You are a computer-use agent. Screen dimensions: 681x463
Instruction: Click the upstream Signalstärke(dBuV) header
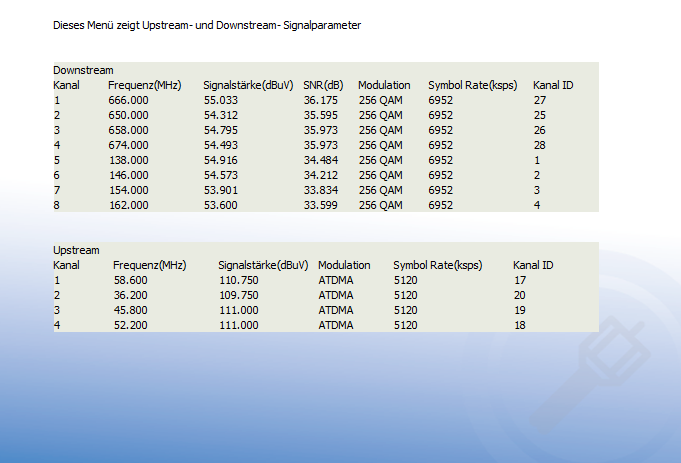coord(263,265)
